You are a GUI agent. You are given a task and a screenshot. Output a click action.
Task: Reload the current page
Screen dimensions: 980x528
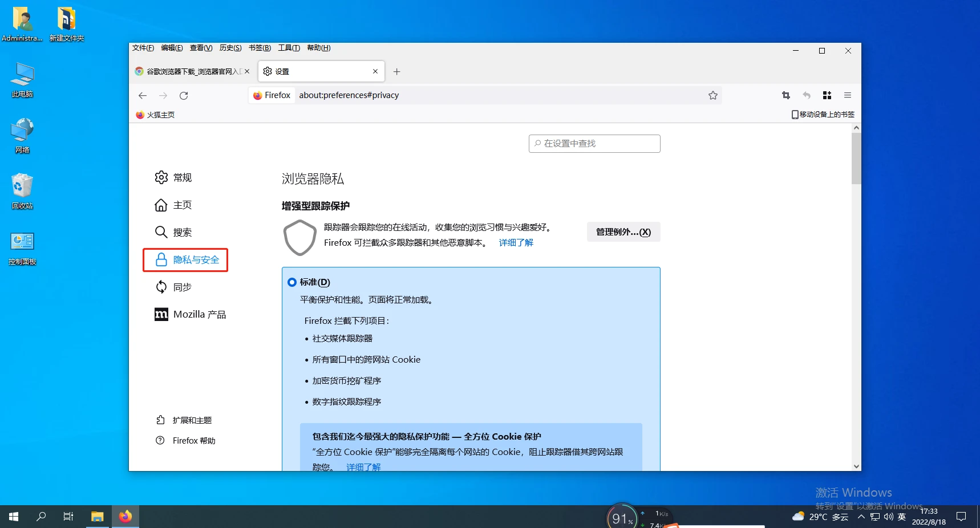pos(184,95)
